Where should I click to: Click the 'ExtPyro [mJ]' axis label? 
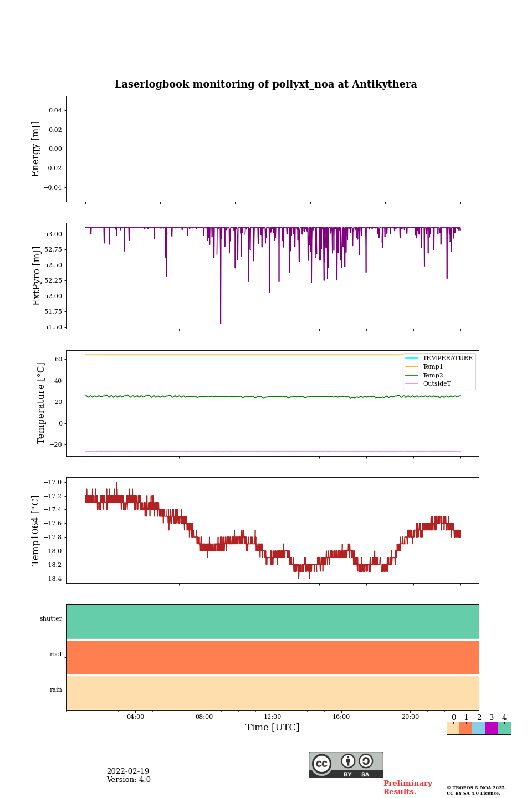point(37,276)
